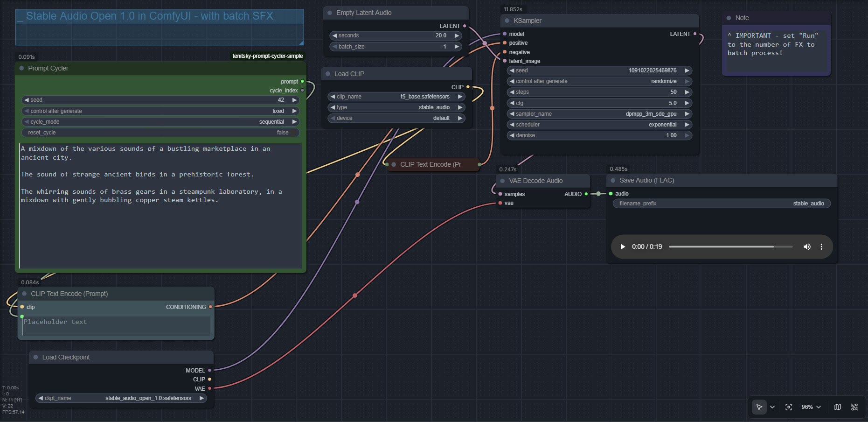Open the zoom level 96% dropdown
The image size is (868, 422).
[x=811, y=407]
